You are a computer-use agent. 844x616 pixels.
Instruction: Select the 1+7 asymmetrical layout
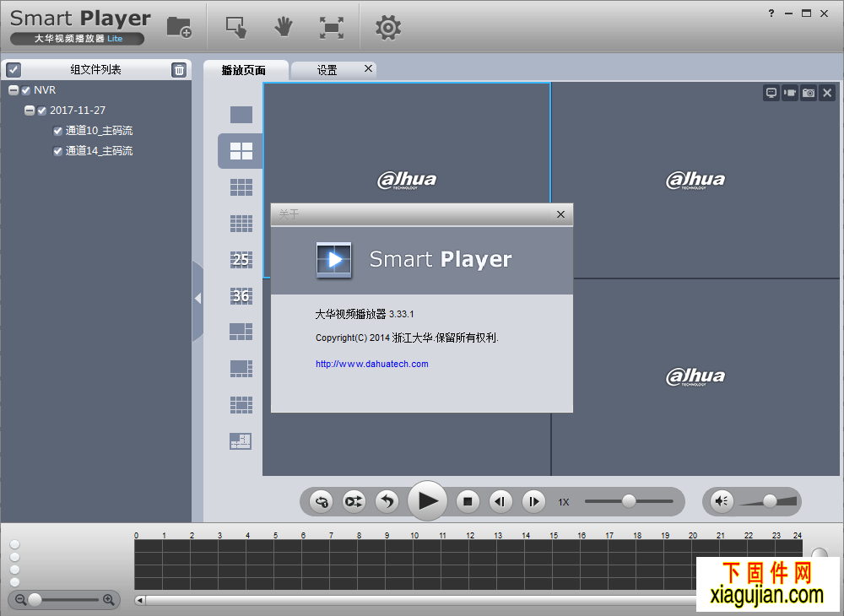coord(241,369)
